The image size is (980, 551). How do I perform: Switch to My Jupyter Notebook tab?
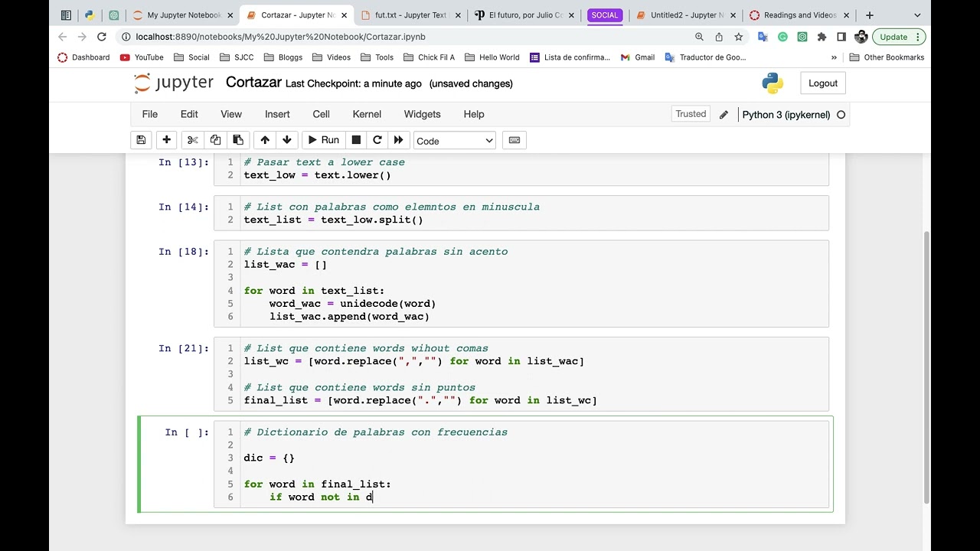coord(182,15)
